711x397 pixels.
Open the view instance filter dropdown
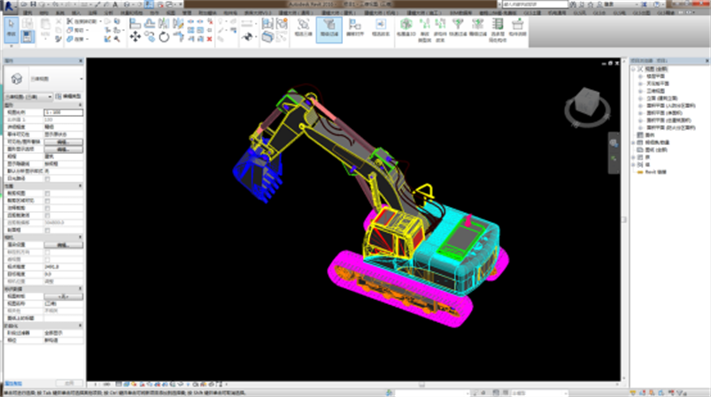(x=29, y=97)
